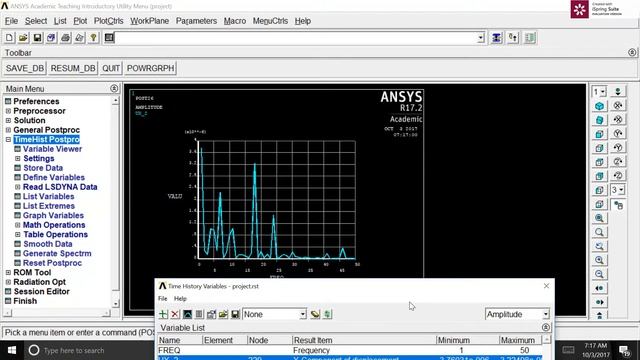This screenshot has height=360, width=640.
Task: Click the Import Data folder icon in variables window
Action: point(223,314)
